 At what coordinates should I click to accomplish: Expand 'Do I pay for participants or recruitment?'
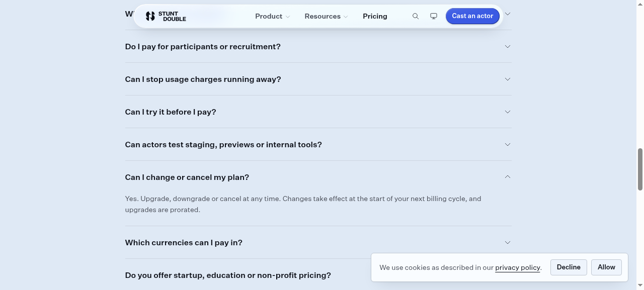[318, 46]
